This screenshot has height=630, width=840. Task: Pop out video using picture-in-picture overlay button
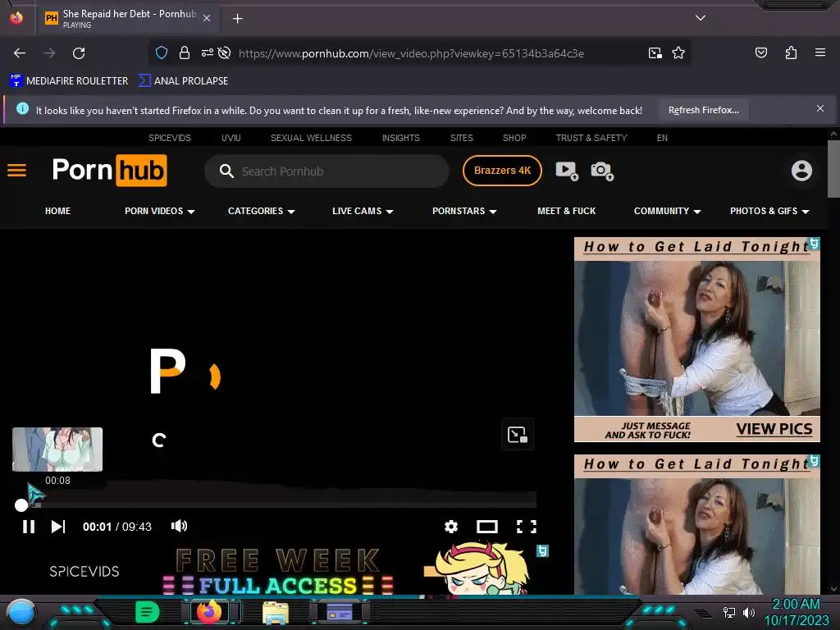tap(518, 434)
